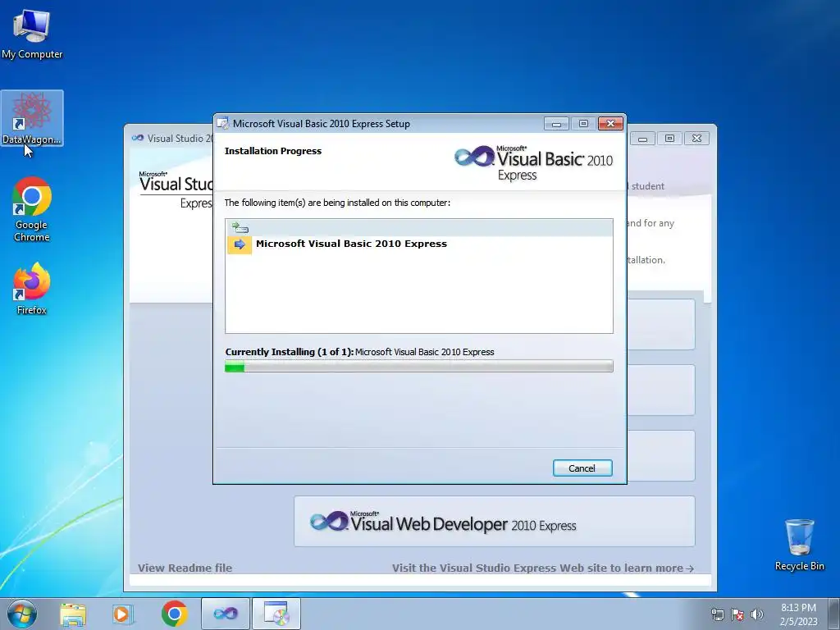Open the Windows Start menu
The height and width of the screenshot is (630, 840).
(22, 614)
